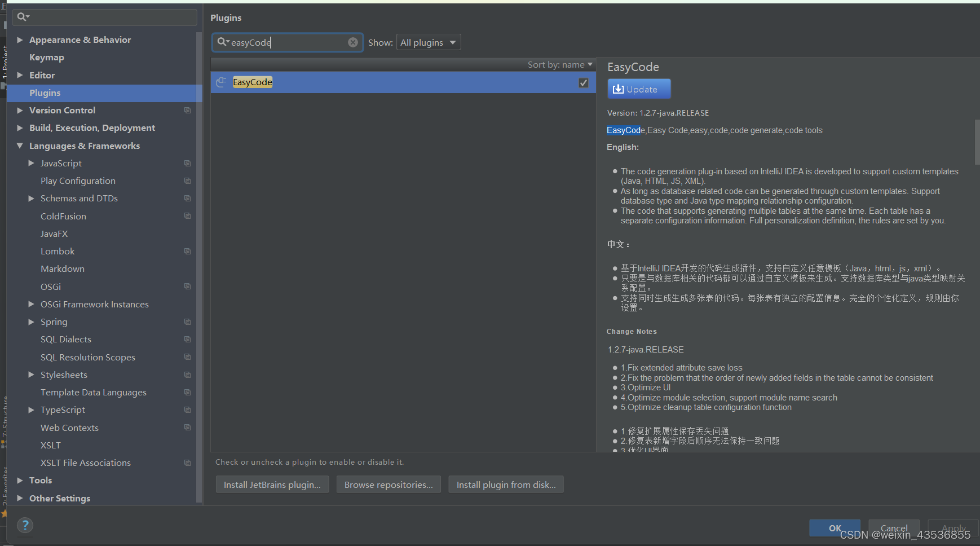Click the settings page icon next to Lombok
Image resolution: width=980 pixels, height=546 pixels.
pyautogui.click(x=187, y=251)
